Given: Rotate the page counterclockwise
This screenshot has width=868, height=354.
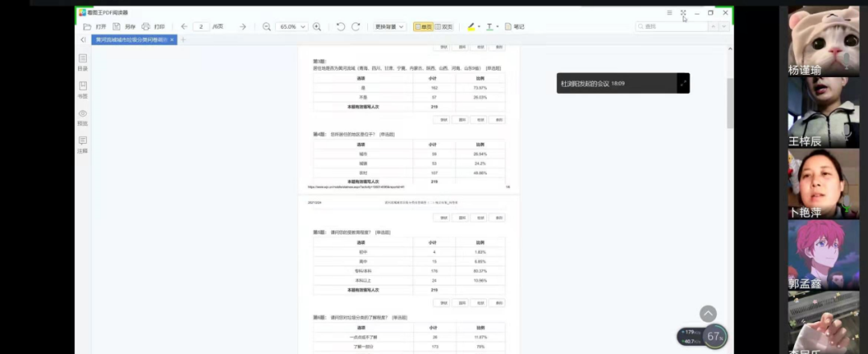Looking at the screenshot, I should [340, 26].
